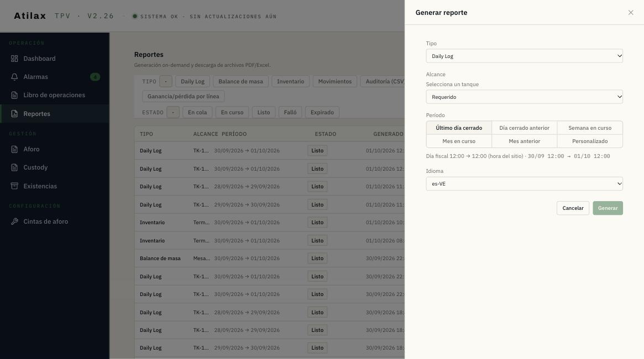
Task: Filter by Inventario type chip
Action: [x=290, y=81]
